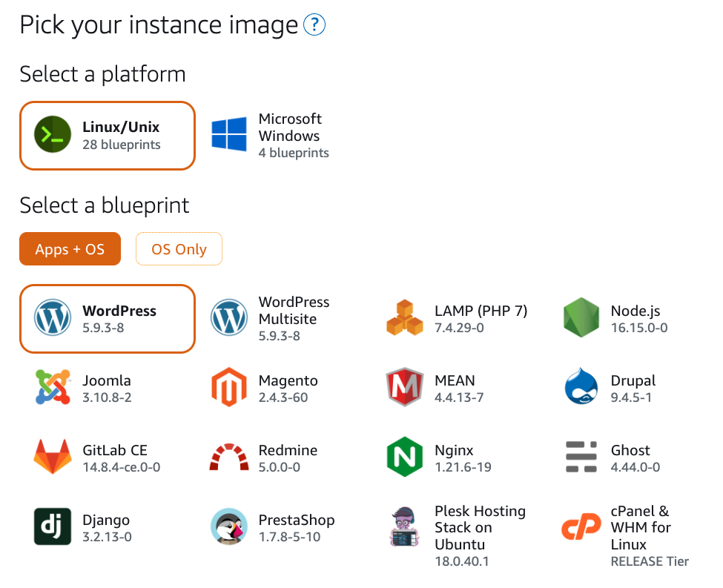This screenshot has height=588, width=723.
Task: Select the Django blueprint icon
Action: pos(53,526)
